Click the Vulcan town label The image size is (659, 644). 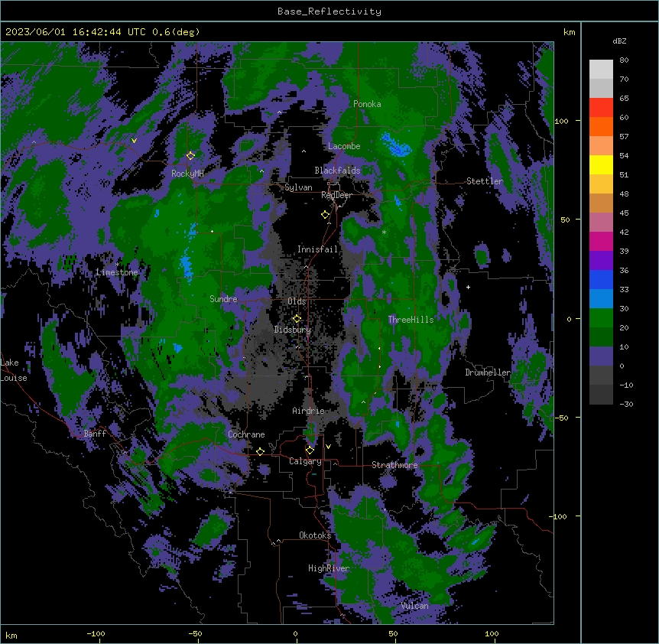414,606
